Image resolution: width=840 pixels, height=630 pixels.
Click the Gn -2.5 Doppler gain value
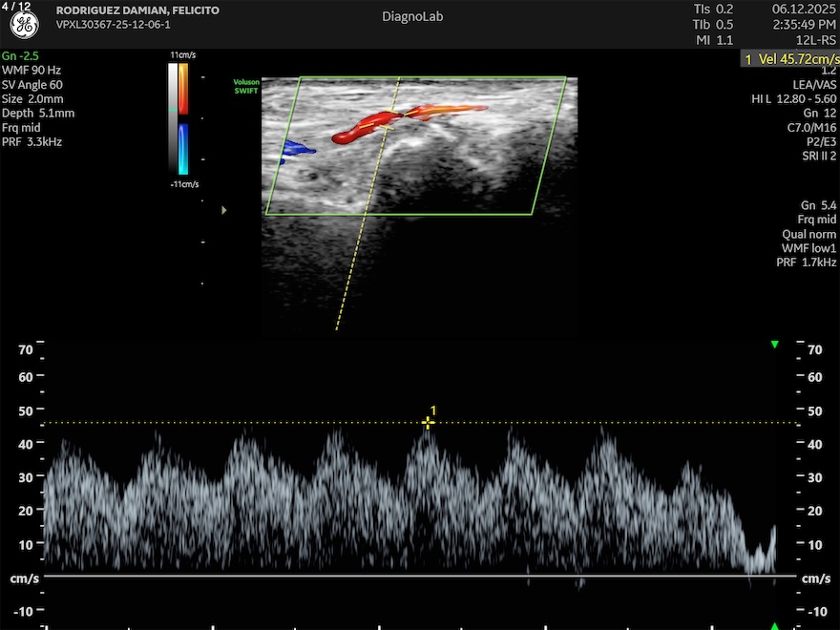(x=20, y=55)
